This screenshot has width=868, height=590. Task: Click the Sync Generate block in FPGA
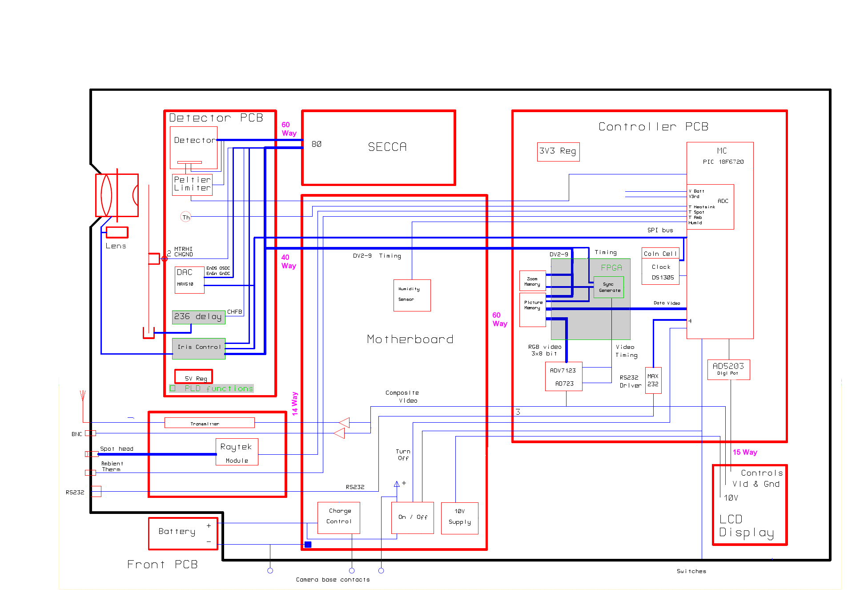(609, 287)
